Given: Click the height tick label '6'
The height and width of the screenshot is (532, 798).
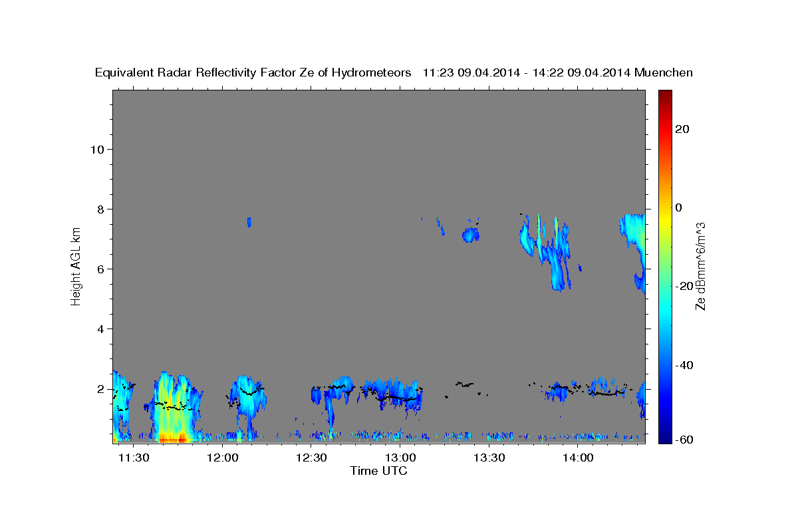Looking at the screenshot, I should pos(100,269).
